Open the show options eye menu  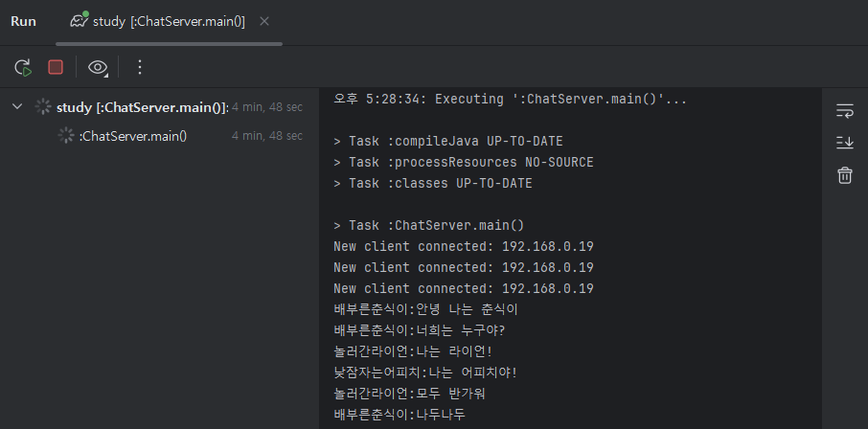98,68
